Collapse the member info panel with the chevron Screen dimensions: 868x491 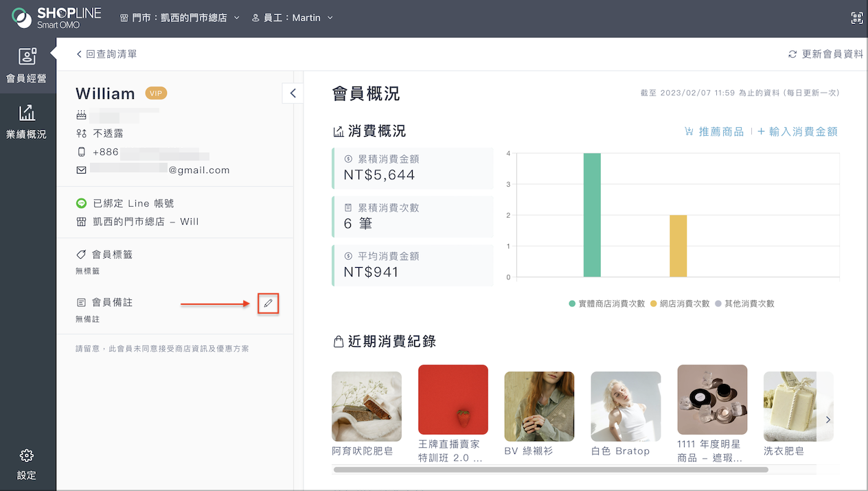tap(293, 93)
